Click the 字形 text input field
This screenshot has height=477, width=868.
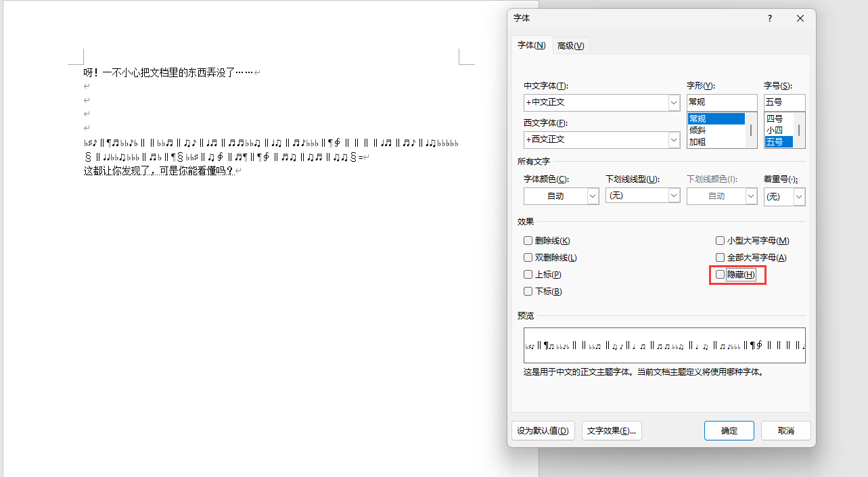[x=722, y=102]
